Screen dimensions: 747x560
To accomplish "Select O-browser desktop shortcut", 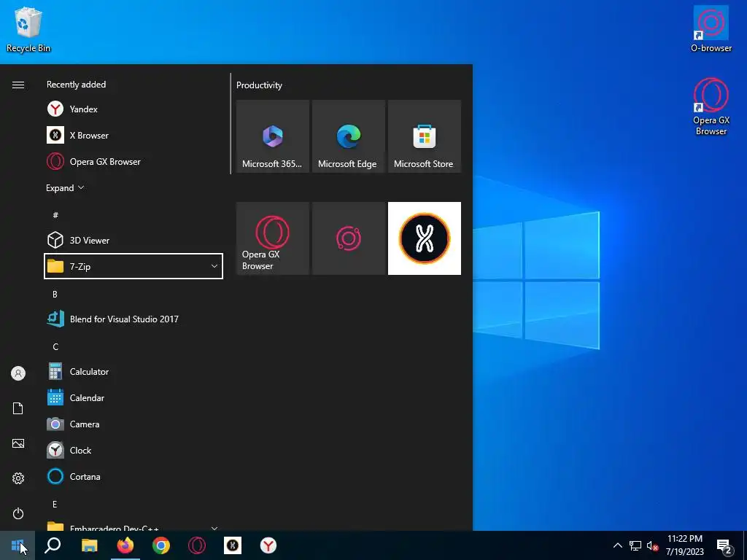I will pyautogui.click(x=711, y=29).
